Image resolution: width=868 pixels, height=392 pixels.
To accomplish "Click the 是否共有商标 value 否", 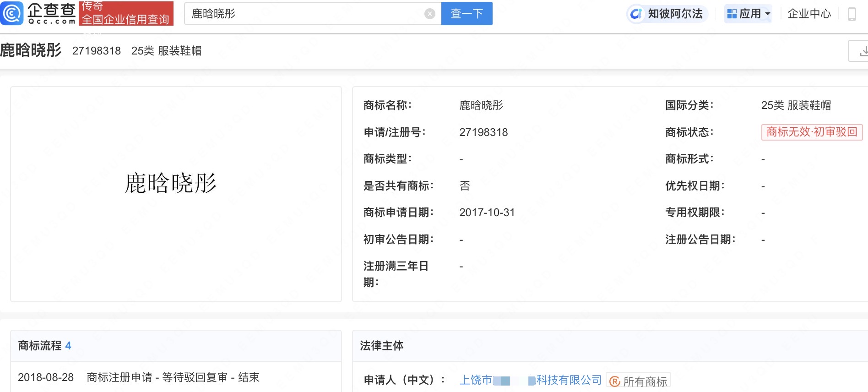I will click(465, 185).
